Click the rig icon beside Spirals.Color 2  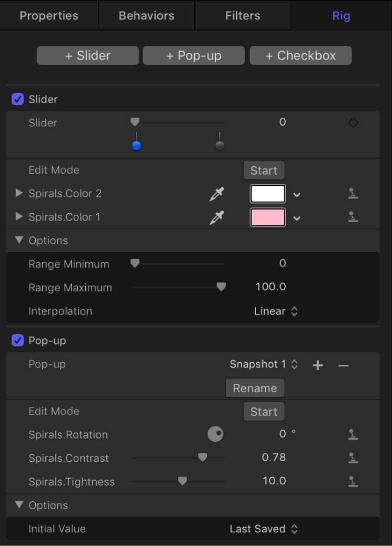[353, 194]
